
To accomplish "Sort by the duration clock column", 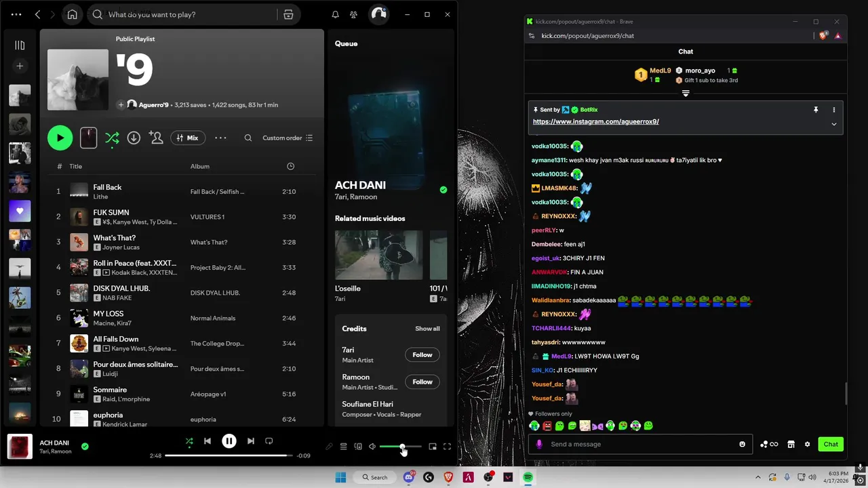I will [290, 166].
